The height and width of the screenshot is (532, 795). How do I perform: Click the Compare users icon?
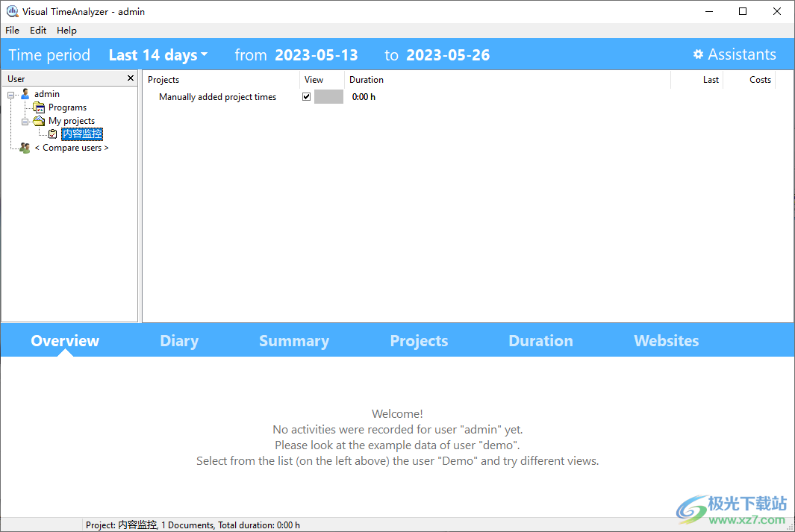pyautogui.click(x=25, y=147)
